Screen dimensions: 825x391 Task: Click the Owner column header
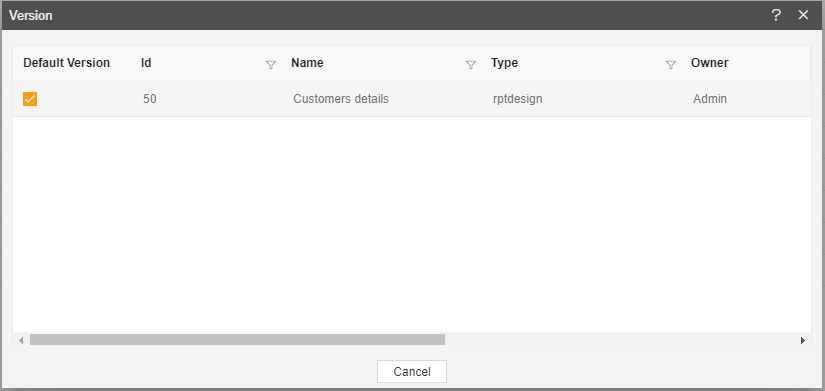(x=710, y=63)
